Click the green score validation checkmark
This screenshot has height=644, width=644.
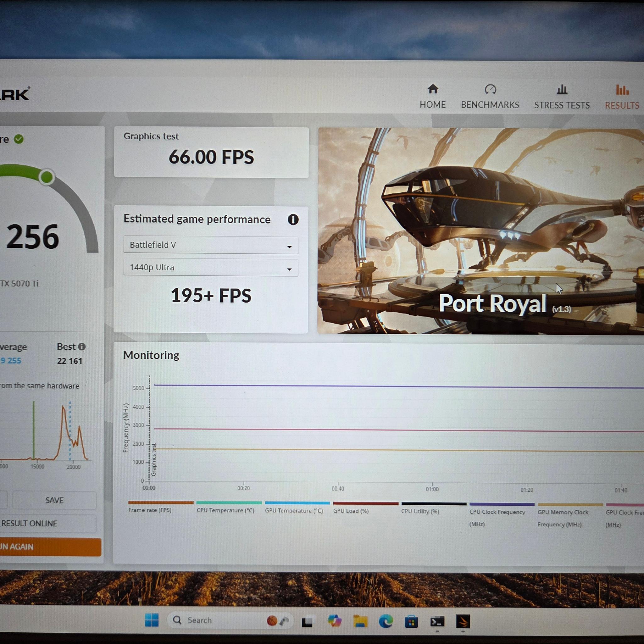(x=19, y=139)
